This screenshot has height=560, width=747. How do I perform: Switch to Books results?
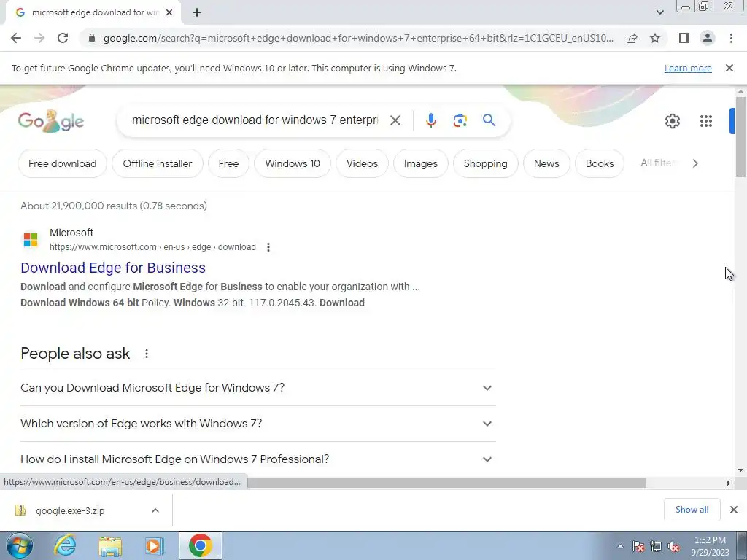pyautogui.click(x=600, y=163)
